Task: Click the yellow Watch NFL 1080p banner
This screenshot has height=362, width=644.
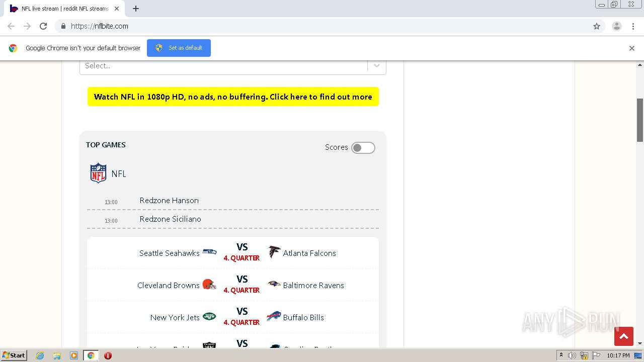Action: 233,97
